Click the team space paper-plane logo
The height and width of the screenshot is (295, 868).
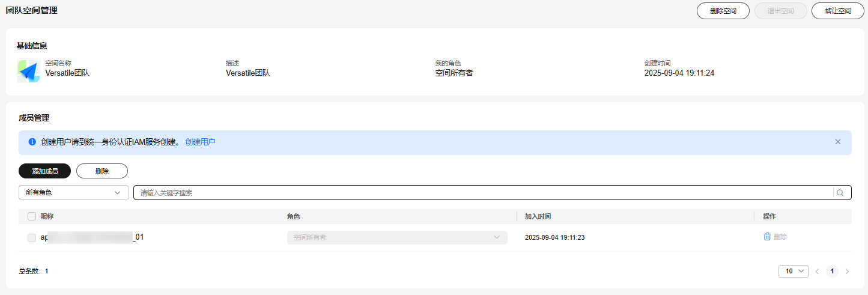pos(28,71)
